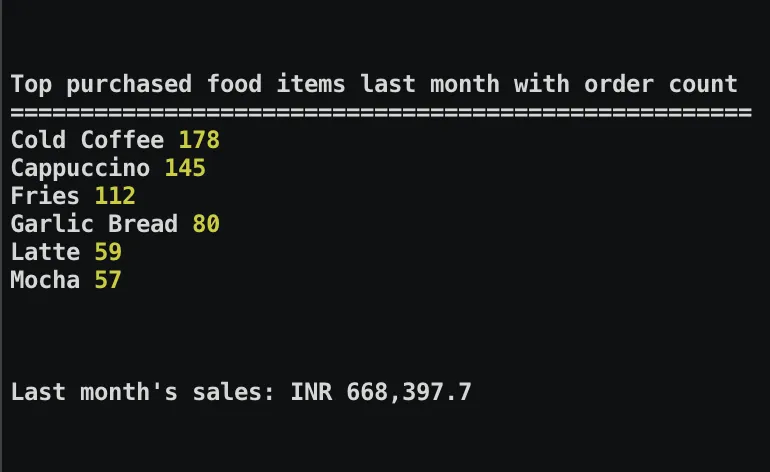Click the word "Fries"
The image size is (770, 472).
[x=45, y=196]
